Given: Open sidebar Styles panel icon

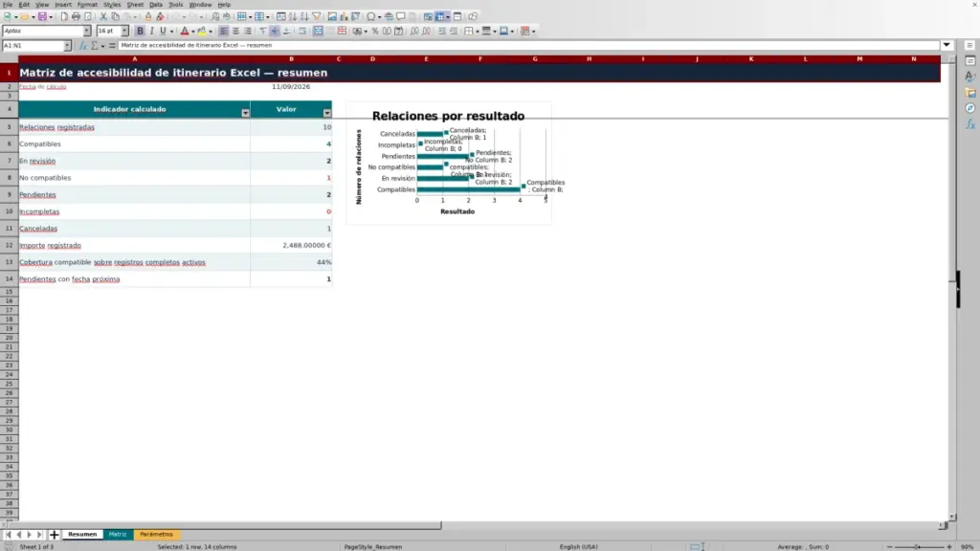Looking at the screenshot, I should point(970,77).
